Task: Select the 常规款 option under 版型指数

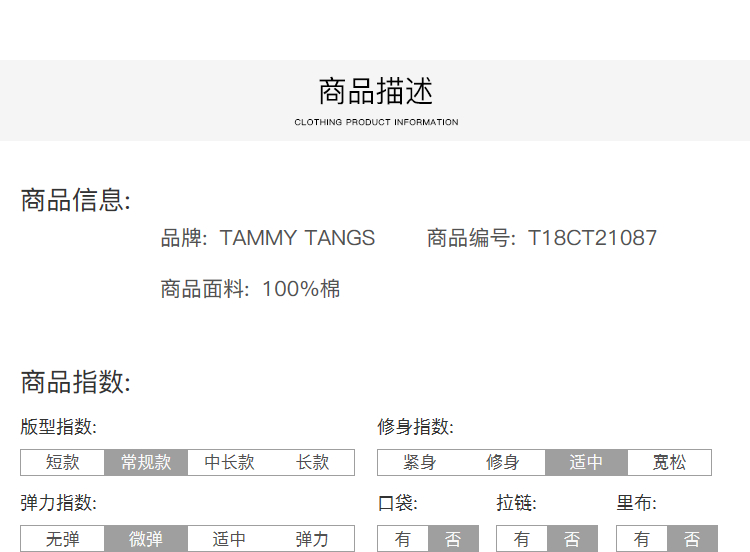Action: [x=146, y=462]
